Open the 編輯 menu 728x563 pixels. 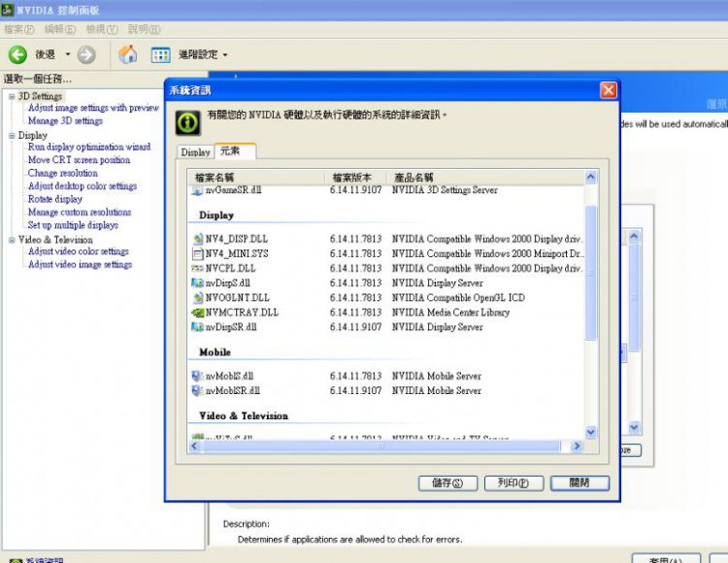pos(60,30)
